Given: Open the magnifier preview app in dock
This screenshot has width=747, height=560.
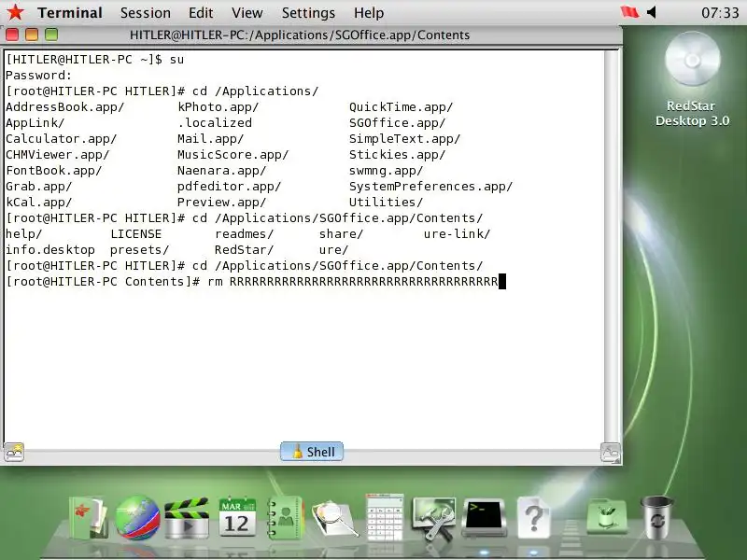Looking at the screenshot, I should coord(335,519).
